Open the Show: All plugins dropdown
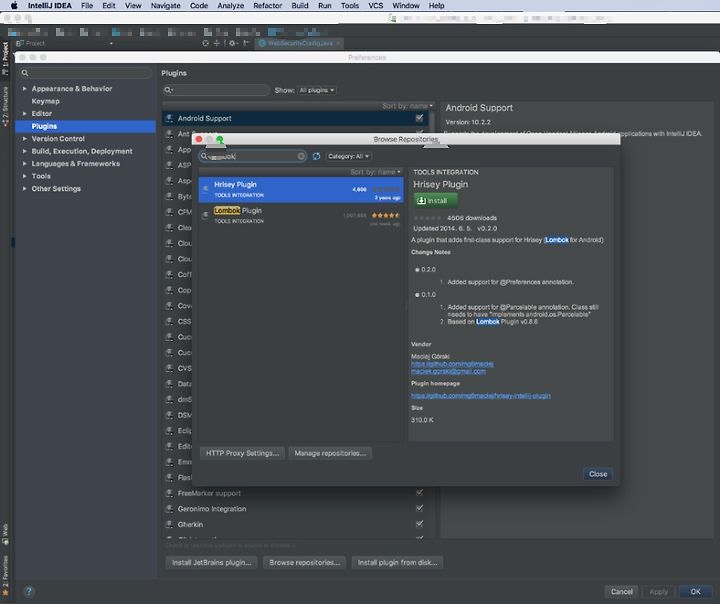Screen dimensions: 720x604 click(317, 90)
